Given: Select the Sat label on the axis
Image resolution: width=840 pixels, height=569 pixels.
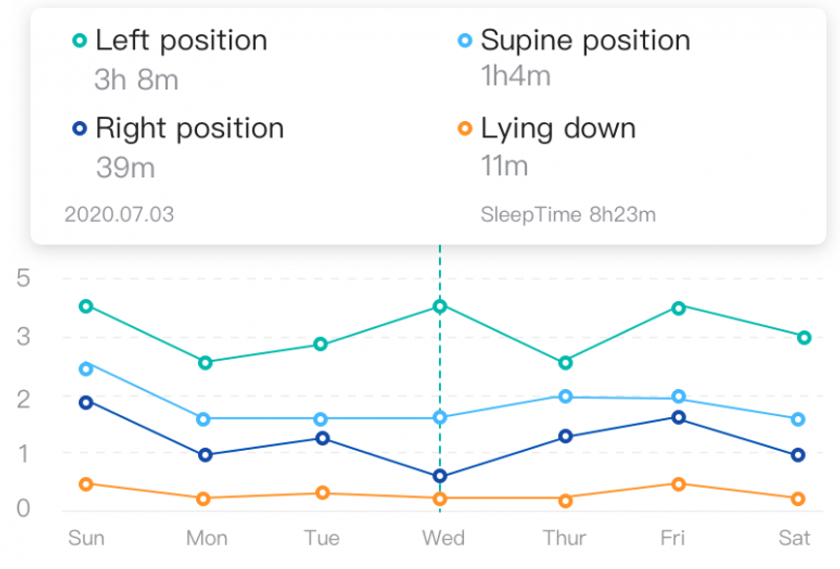Looking at the screenshot, I should pyautogui.click(x=794, y=538).
